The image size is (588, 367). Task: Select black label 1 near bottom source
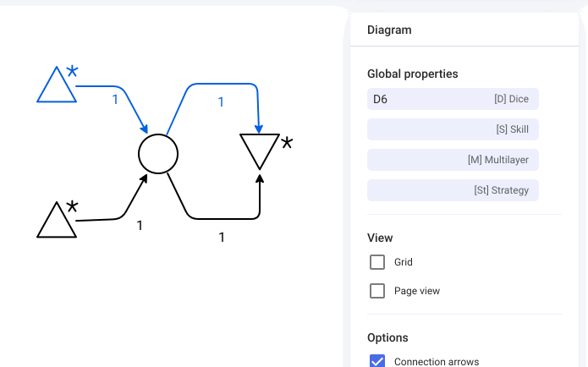[x=140, y=225]
